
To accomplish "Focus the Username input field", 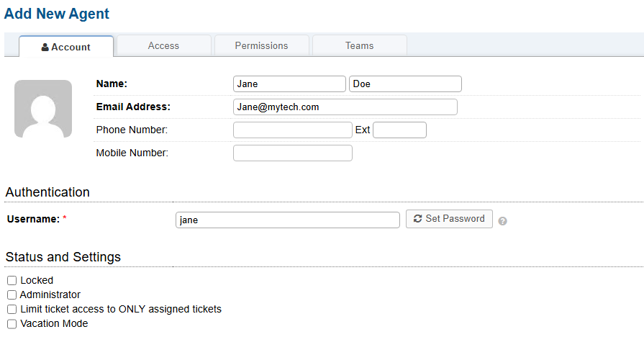I will [287, 220].
